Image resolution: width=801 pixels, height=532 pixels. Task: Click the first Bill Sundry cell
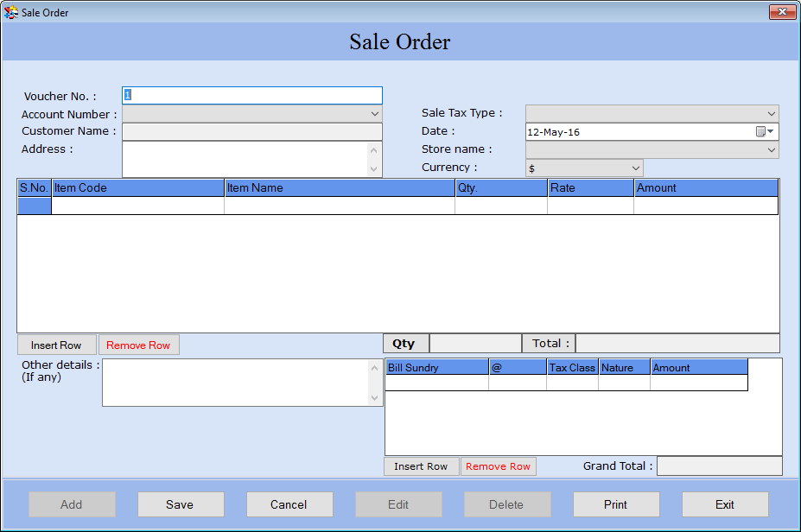[436, 383]
